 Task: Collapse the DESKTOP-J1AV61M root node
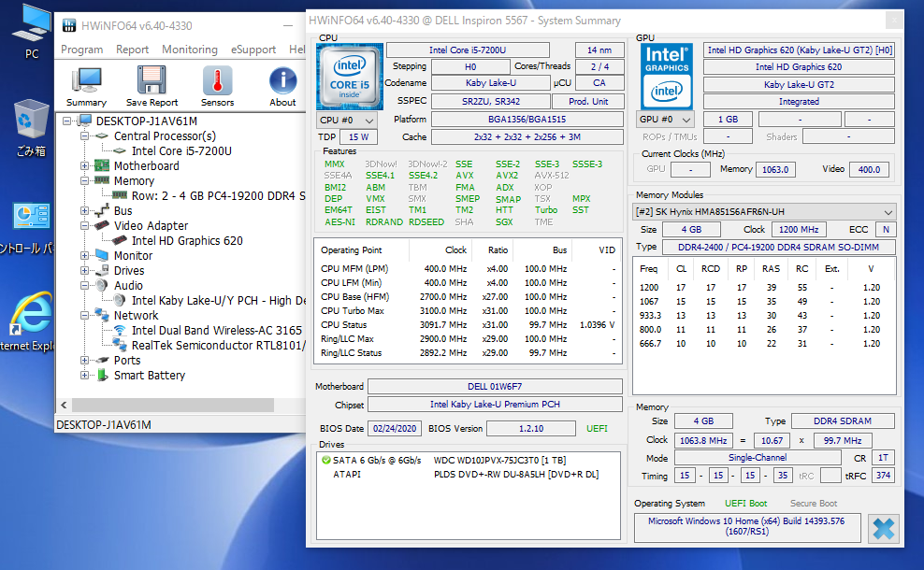coord(67,121)
